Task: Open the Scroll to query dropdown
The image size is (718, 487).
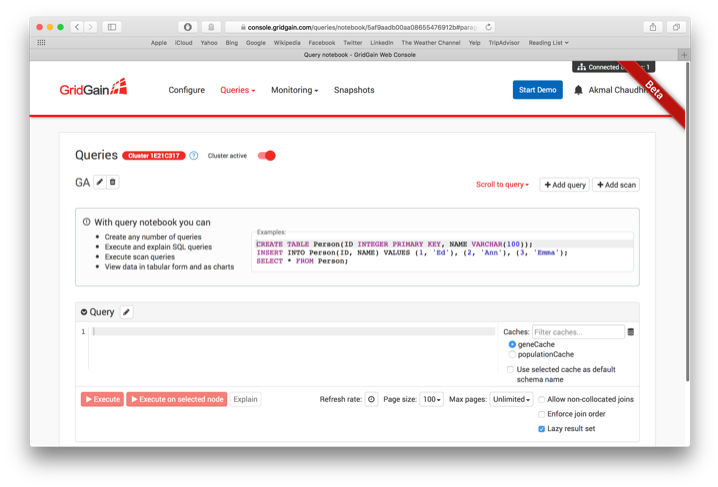Action: [x=502, y=184]
